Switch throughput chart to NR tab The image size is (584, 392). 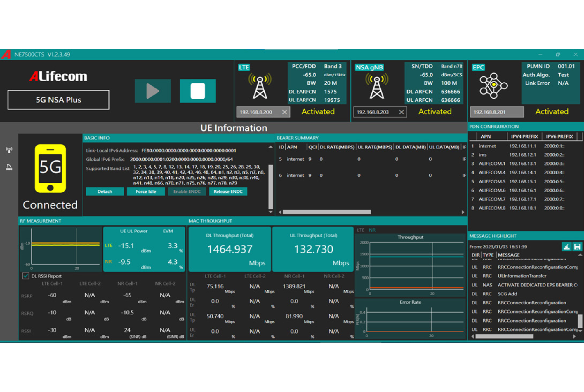click(x=372, y=230)
